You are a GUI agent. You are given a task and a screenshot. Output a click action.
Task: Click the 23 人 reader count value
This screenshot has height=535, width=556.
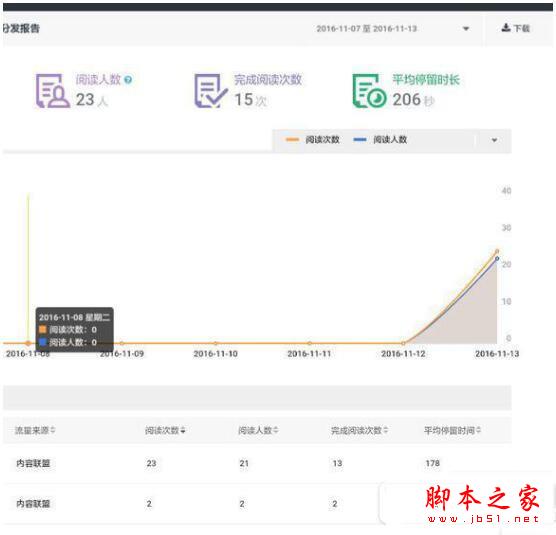click(91, 100)
